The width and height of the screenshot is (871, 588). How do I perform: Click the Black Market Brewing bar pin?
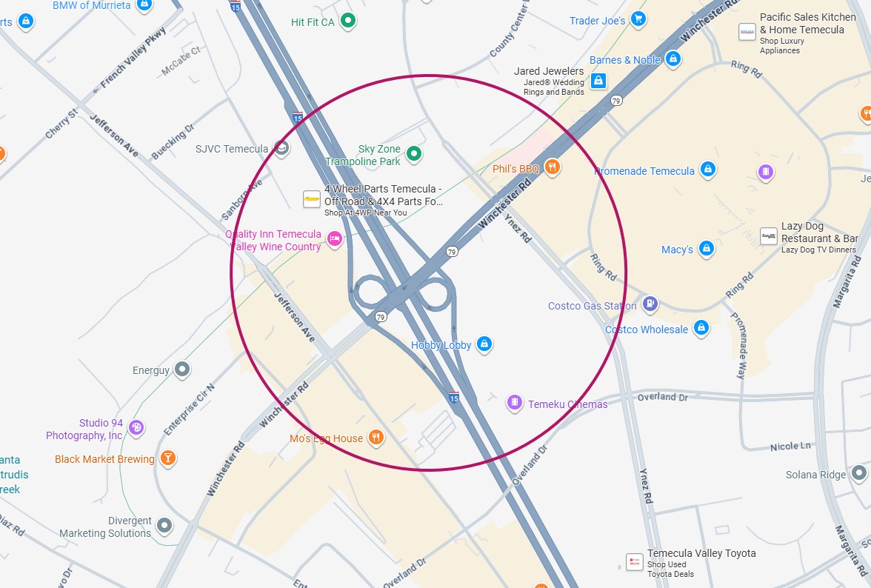coord(167,458)
